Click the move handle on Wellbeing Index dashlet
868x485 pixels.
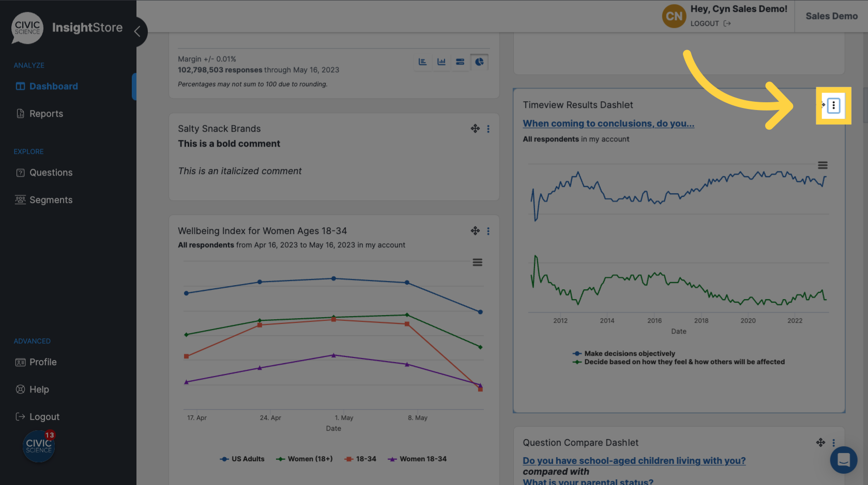coord(475,231)
